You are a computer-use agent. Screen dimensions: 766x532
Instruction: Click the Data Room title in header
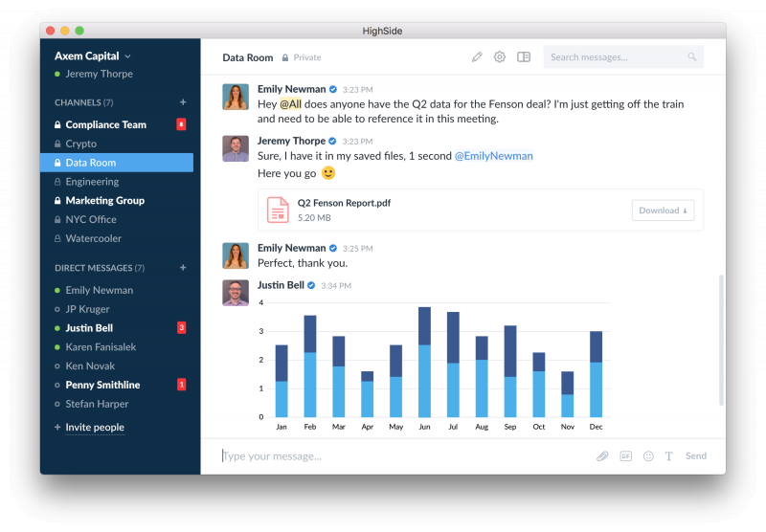pos(248,57)
